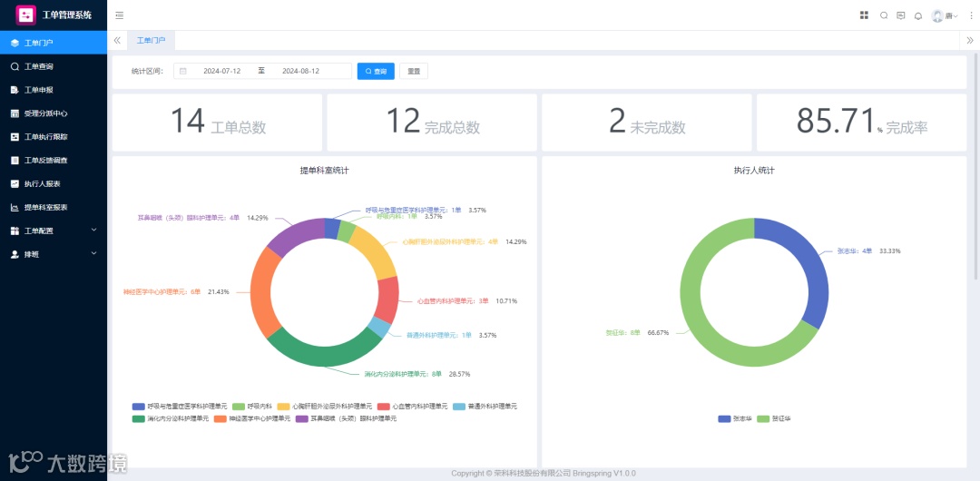
Task: Click the 执行人报表 chart icon in the sidebar
Action: (15, 184)
